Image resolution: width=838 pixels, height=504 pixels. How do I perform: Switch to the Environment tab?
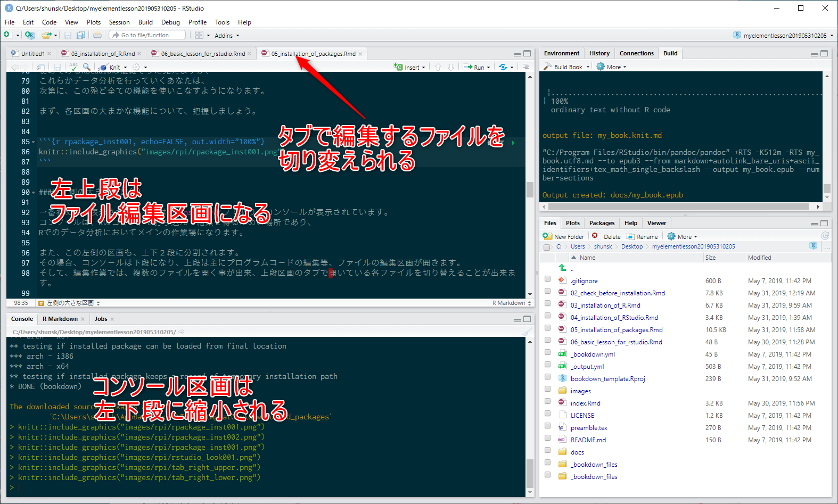561,53
